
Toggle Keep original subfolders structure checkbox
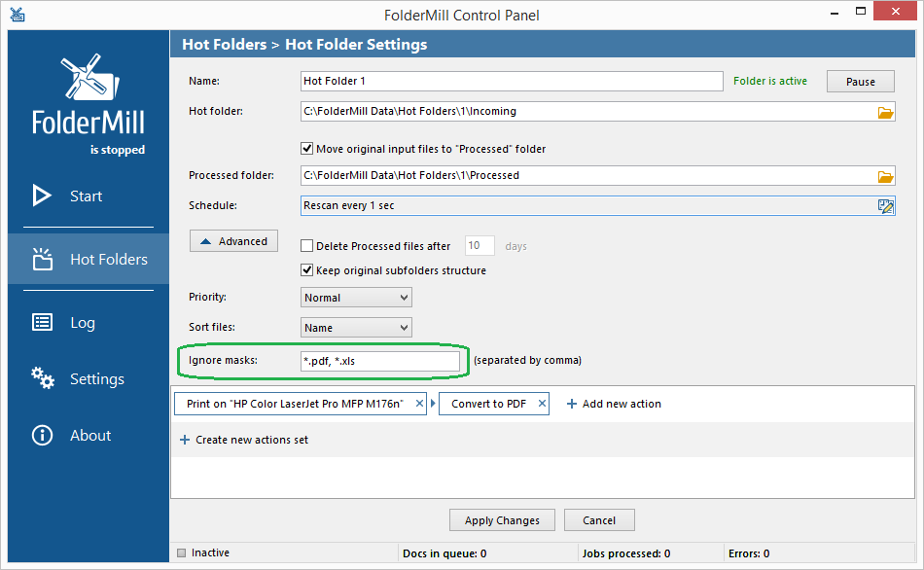(307, 270)
